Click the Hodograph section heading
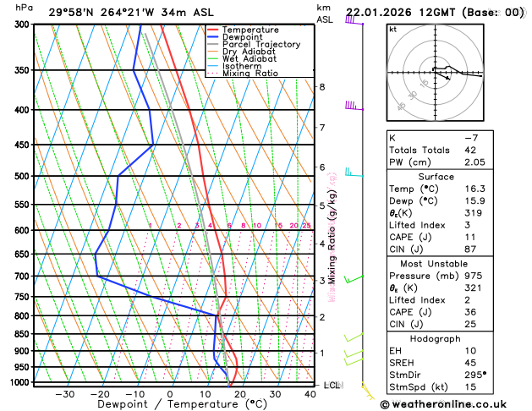532x411 pixels. (x=436, y=339)
